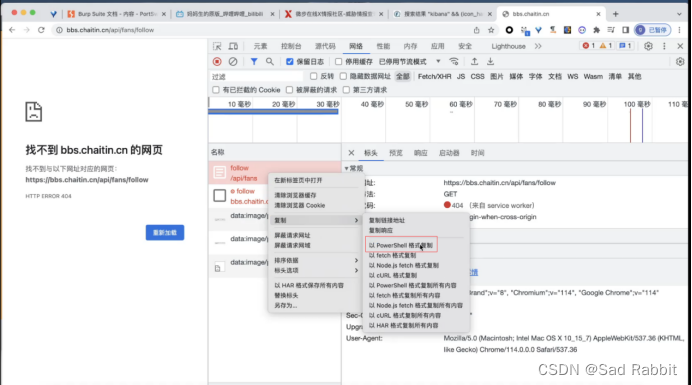Screen dimensions: 692x385
Task: Click the network filter text field
Action: pyautogui.click(x=256, y=76)
